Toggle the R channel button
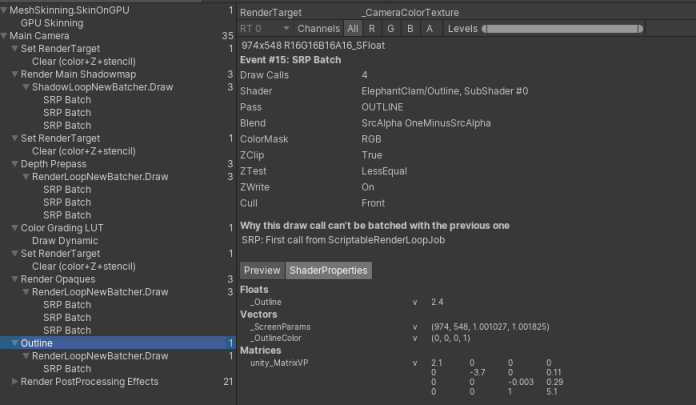 372,29
